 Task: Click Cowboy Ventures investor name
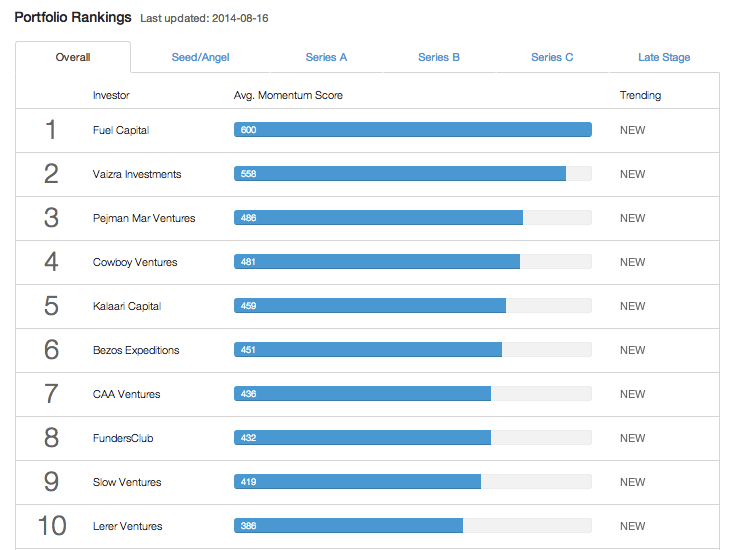(135, 262)
